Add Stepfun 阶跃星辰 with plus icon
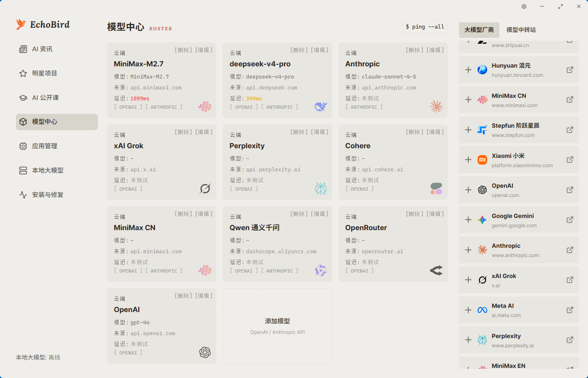Screen dimensions: 588x378 click(468, 130)
